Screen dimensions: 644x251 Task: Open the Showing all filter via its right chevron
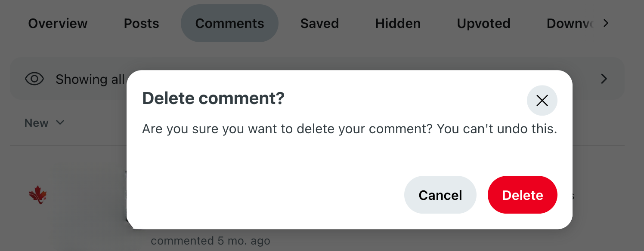604,79
